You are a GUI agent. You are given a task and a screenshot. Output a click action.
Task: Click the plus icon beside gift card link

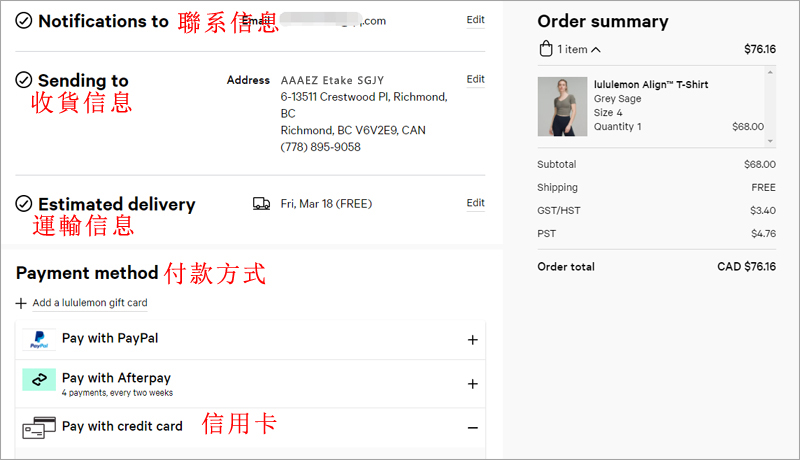(x=21, y=303)
